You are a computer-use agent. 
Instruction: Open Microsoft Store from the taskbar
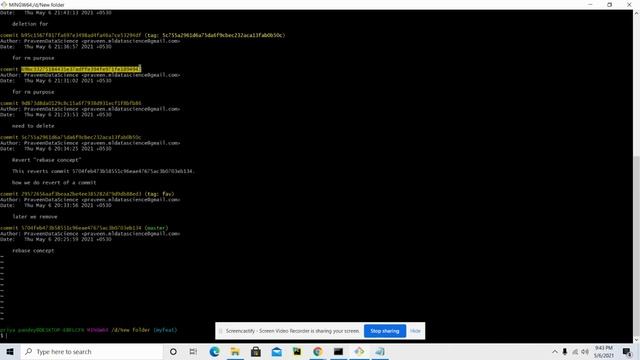pyautogui.click(x=256, y=351)
